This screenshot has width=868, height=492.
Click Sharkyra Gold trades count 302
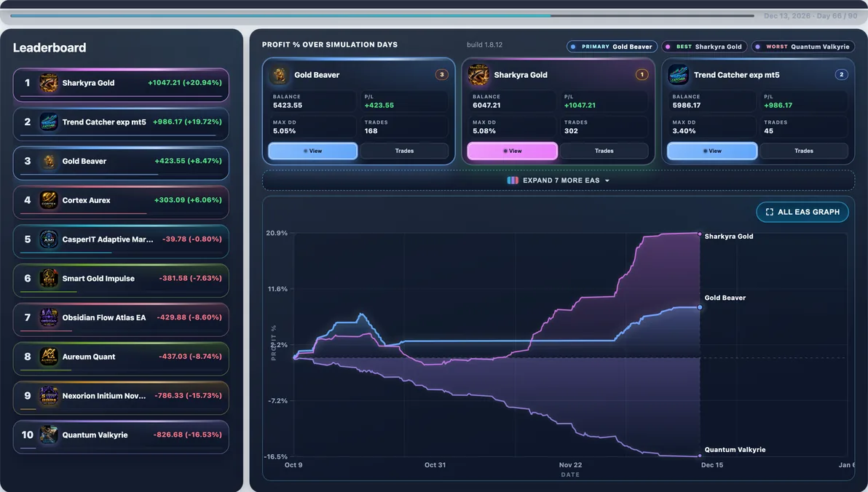point(571,131)
